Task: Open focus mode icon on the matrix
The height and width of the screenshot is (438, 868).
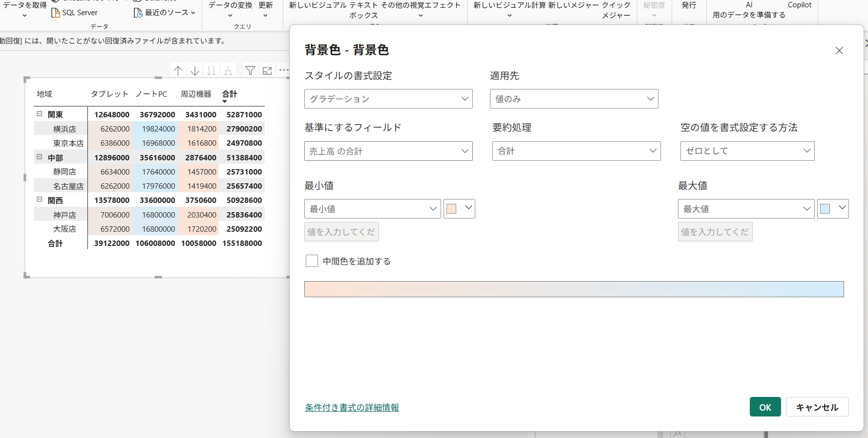Action: pyautogui.click(x=267, y=71)
